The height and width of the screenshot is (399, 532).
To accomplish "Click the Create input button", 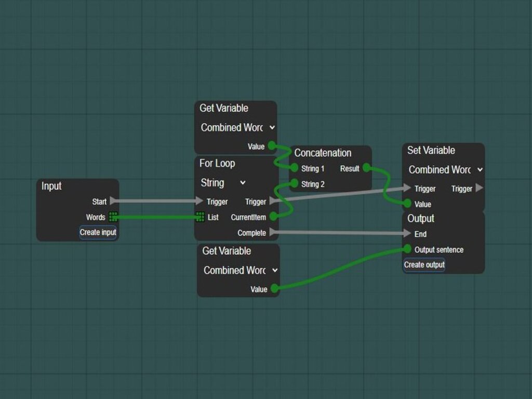I will point(98,232).
